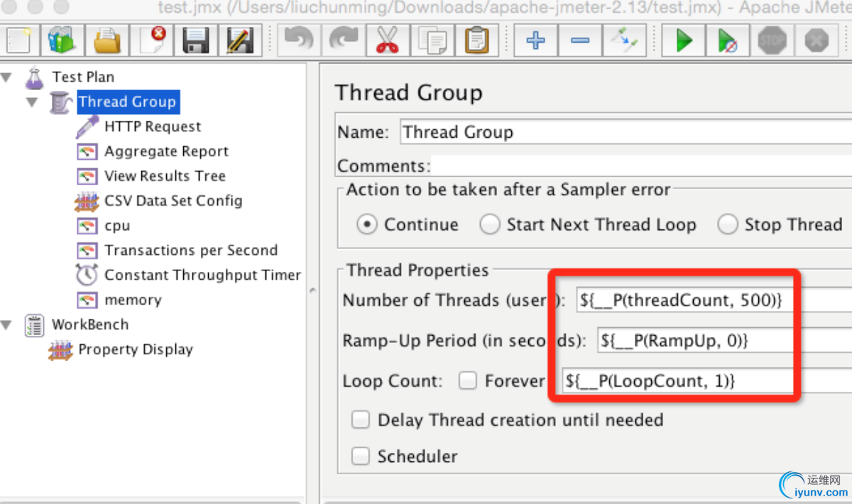Select the WorkBench tree node
Image resolution: width=852 pixels, height=504 pixels.
(90, 324)
